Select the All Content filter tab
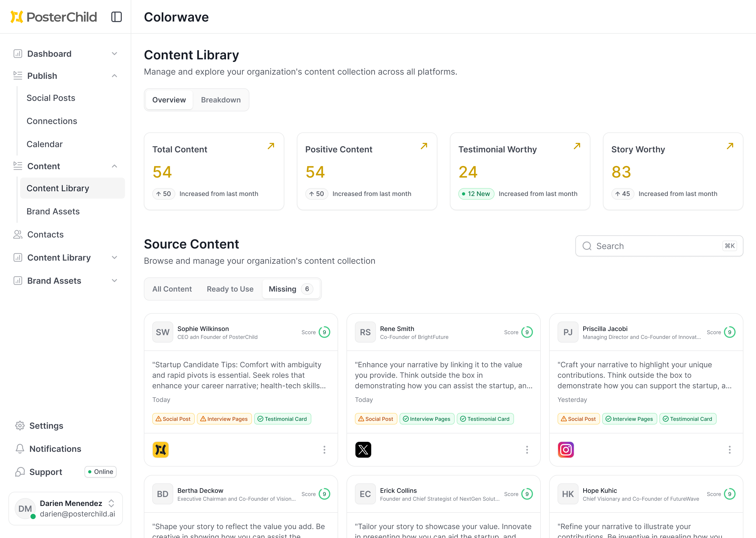 [x=172, y=289]
